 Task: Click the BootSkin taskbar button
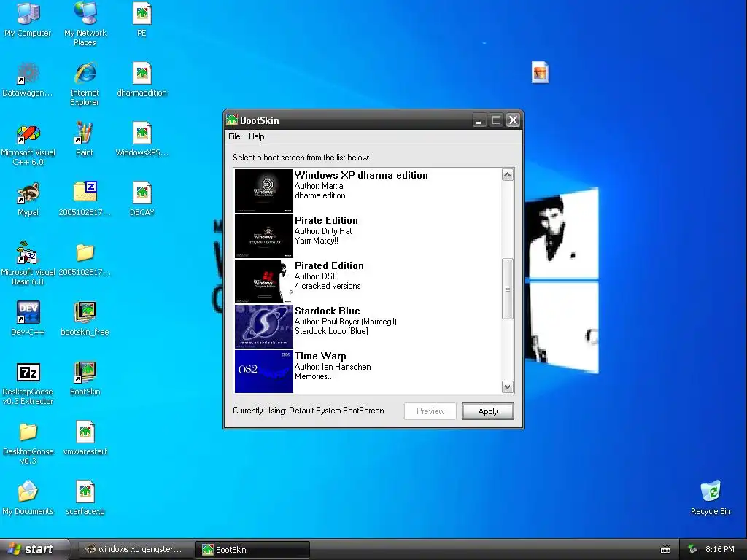point(252,550)
